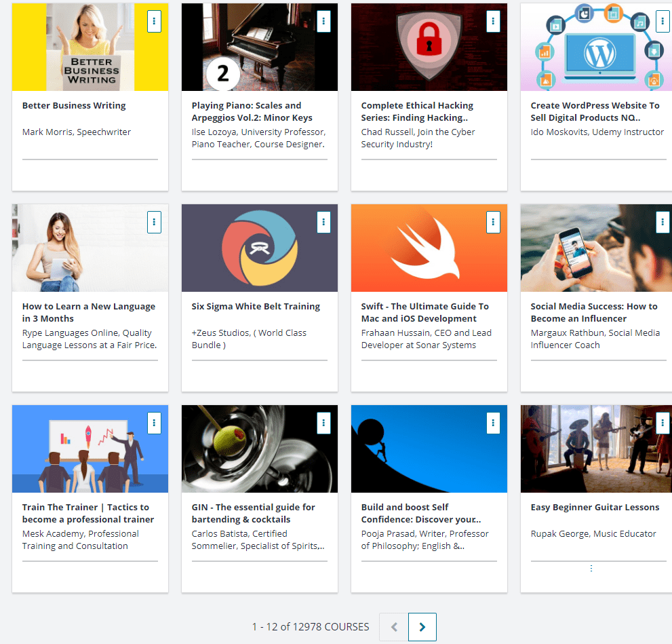Click the red padlock hacking course thumbnail
Screen dimensions: 672x644
429,47
